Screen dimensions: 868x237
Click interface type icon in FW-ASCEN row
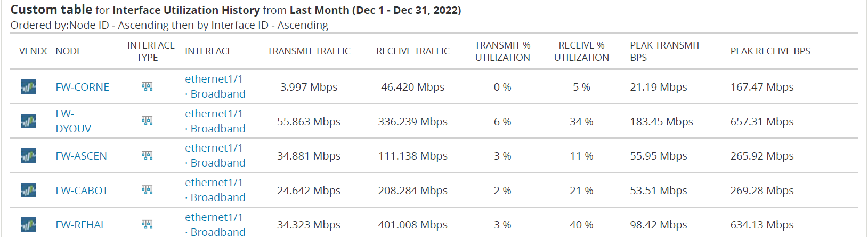[x=147, y=155]
